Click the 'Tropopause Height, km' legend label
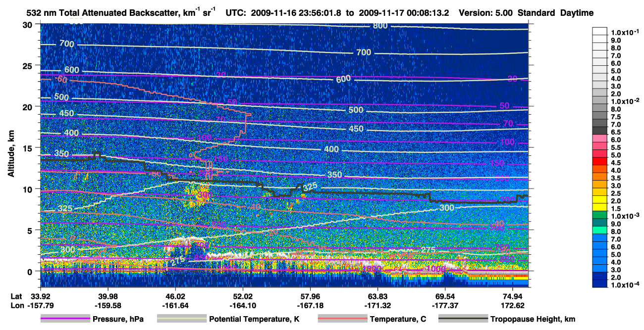Image resolution: width=644 pixels, height=330 pixels. click(533, 320)
